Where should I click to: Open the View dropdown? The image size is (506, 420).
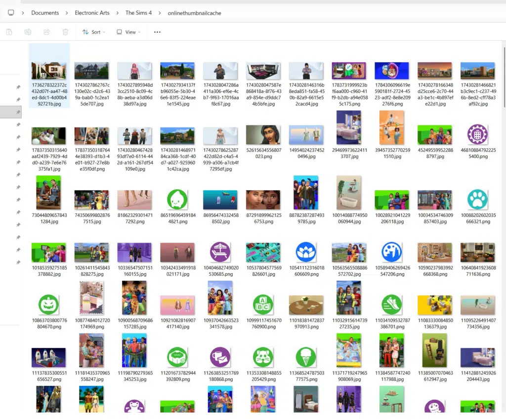(x=128, y=32)
